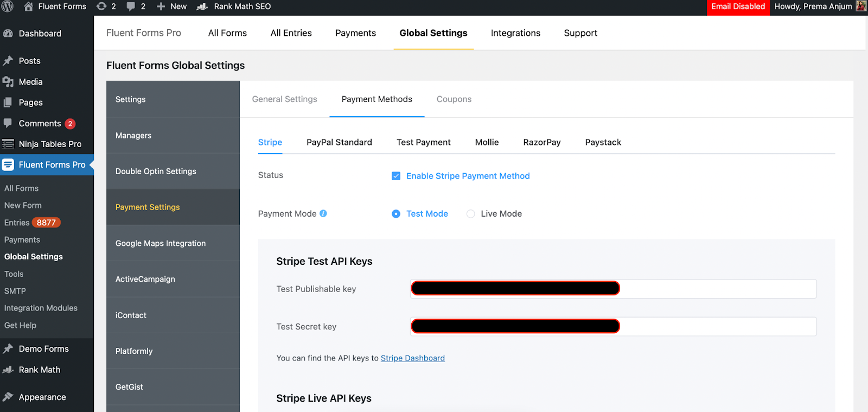This screenshot has width=868, height=412.
Task: Open Support in top navigation
Action: tap(580, 33)
